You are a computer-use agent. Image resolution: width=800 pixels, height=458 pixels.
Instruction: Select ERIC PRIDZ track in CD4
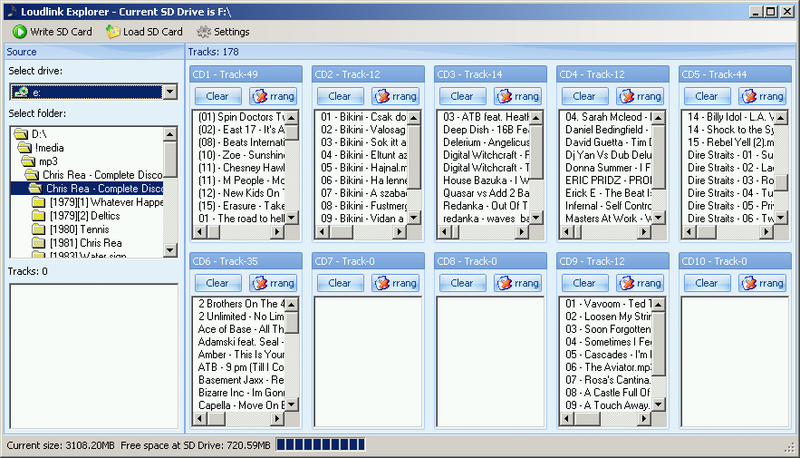[607, 181]
